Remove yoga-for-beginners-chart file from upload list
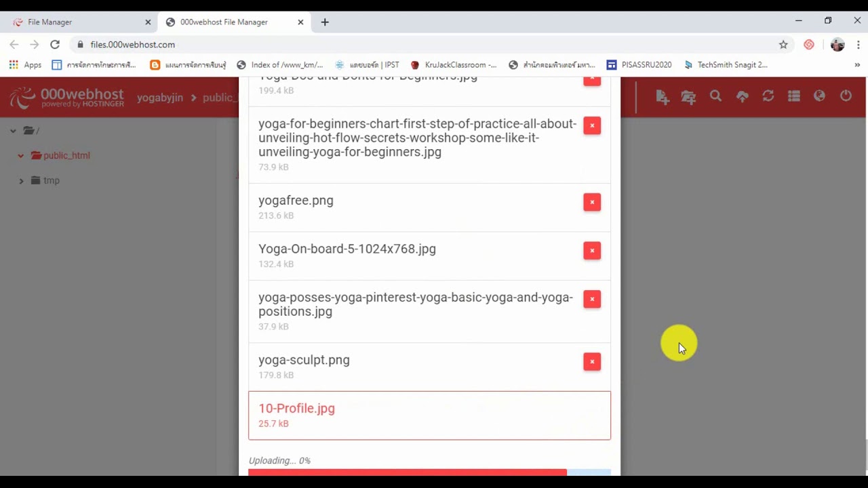Screen dimensions: 868x488 coord(592,125)
